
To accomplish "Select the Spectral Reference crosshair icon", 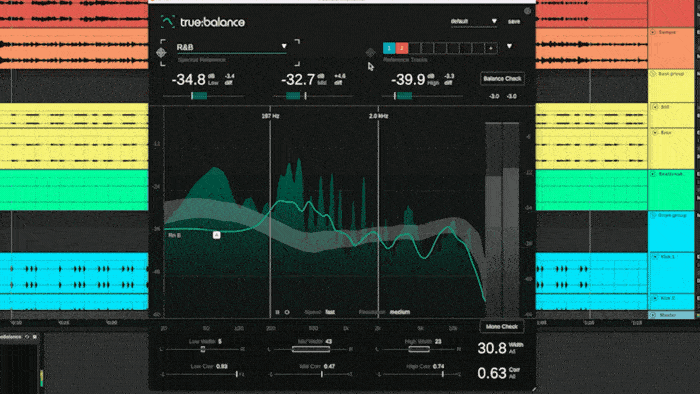I will coord(161,53).
